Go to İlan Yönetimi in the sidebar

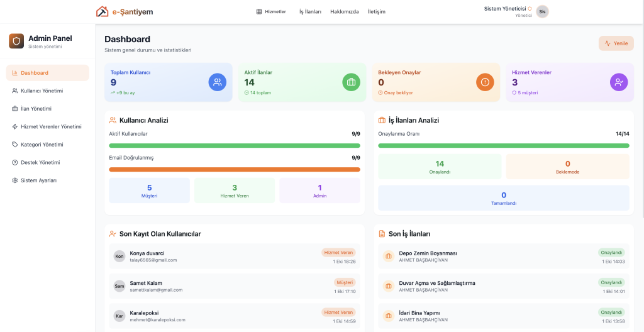tap(36, 109)
